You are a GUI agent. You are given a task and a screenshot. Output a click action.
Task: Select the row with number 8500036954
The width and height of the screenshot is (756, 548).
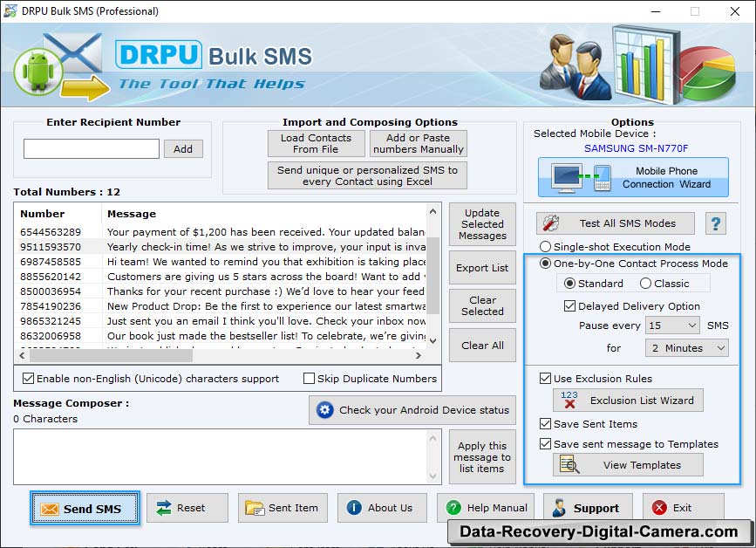(x=221, y=291)
